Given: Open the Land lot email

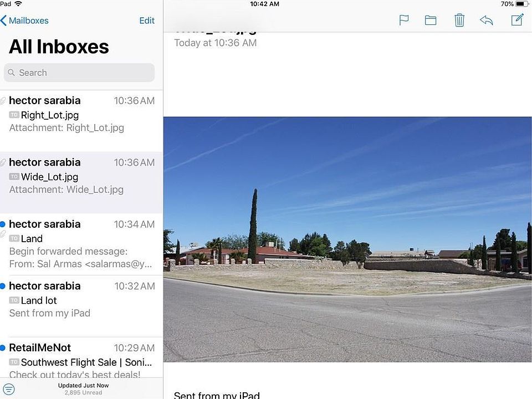Looking at the screenshot, I should 81,306.
